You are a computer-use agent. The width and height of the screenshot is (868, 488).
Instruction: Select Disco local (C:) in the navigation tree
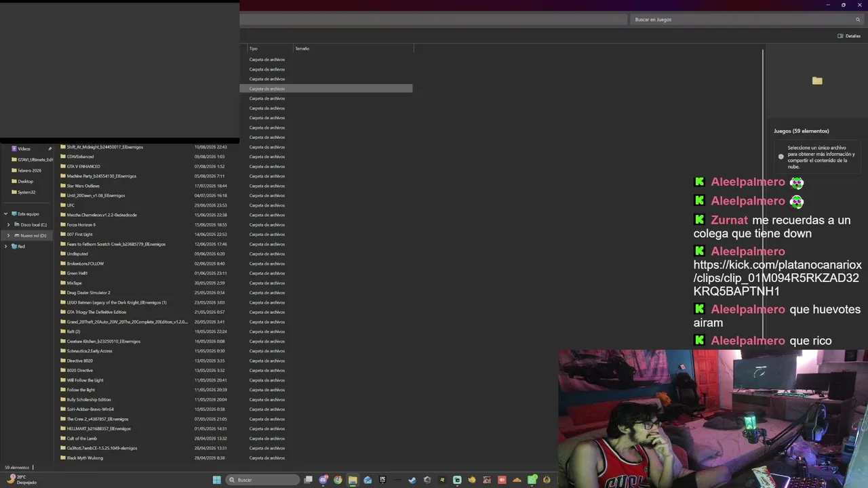pyautogui.click(x=33, y=224)
